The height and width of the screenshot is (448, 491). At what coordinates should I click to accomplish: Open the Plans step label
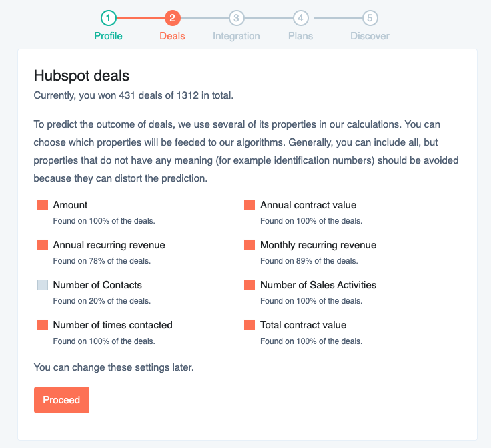point(300,36)
